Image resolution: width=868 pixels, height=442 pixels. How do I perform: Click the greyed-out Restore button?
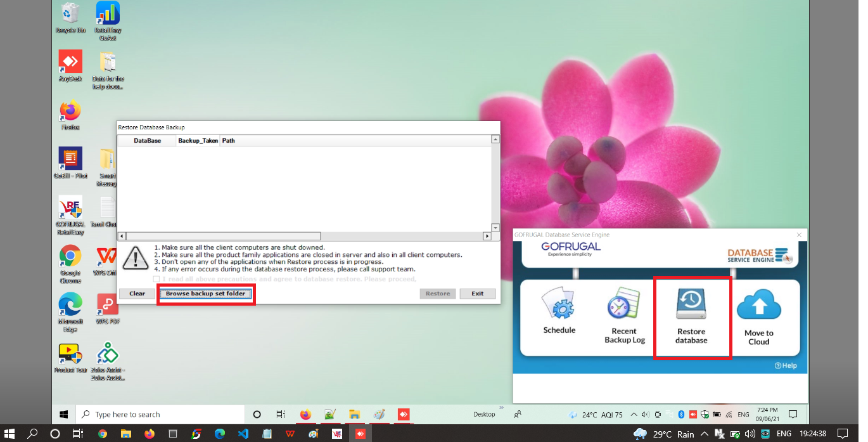pos(438,294)
